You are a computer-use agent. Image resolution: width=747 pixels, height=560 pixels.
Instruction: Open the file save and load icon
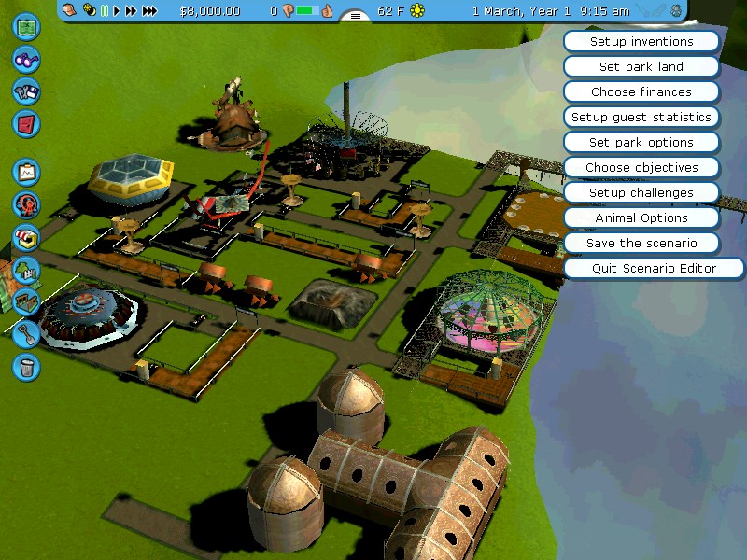click(x=27, y=91)
